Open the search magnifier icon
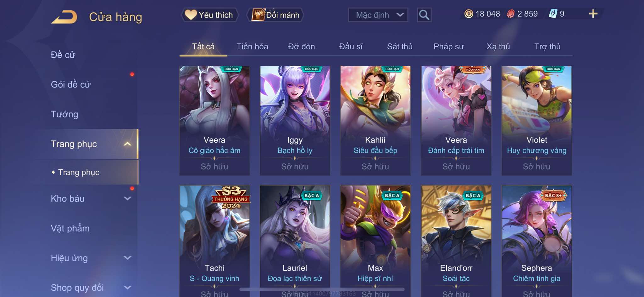The height and width of the screenshot is (297, 644). [x=424, y=15]
